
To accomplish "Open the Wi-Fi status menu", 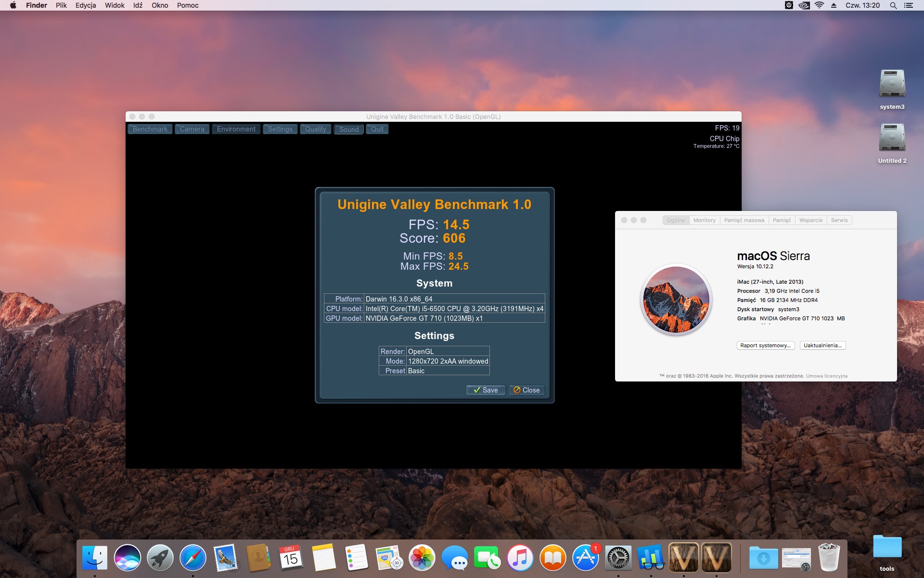I will (x=819, y=5).
